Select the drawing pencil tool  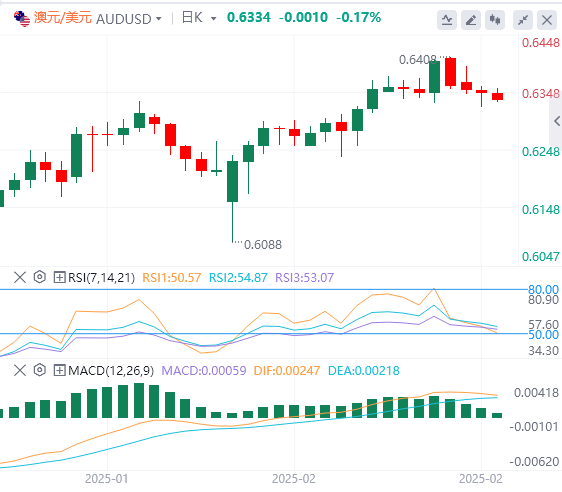coord(471,20)
